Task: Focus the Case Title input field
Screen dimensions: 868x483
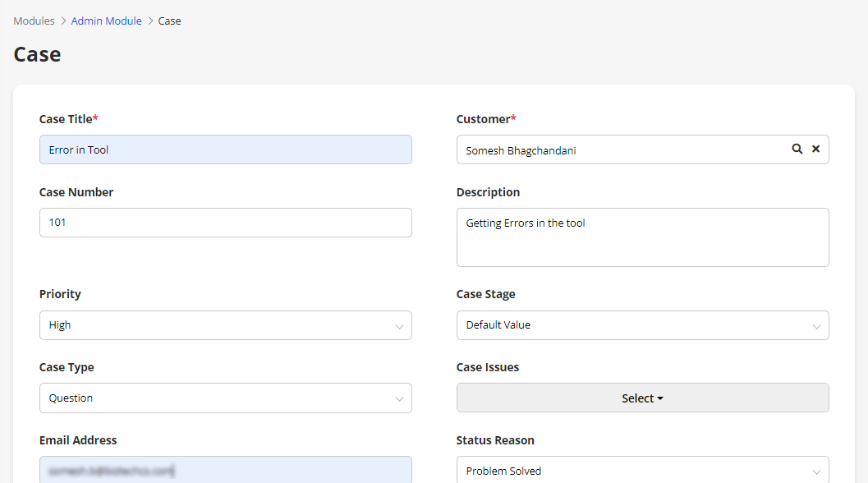Action: point(225,149)
